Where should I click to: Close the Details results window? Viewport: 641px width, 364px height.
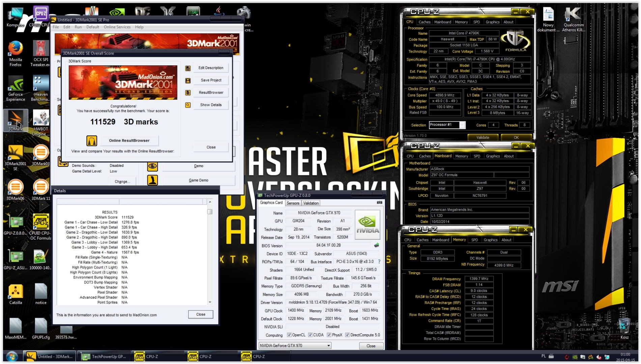(x=201, y=314)
